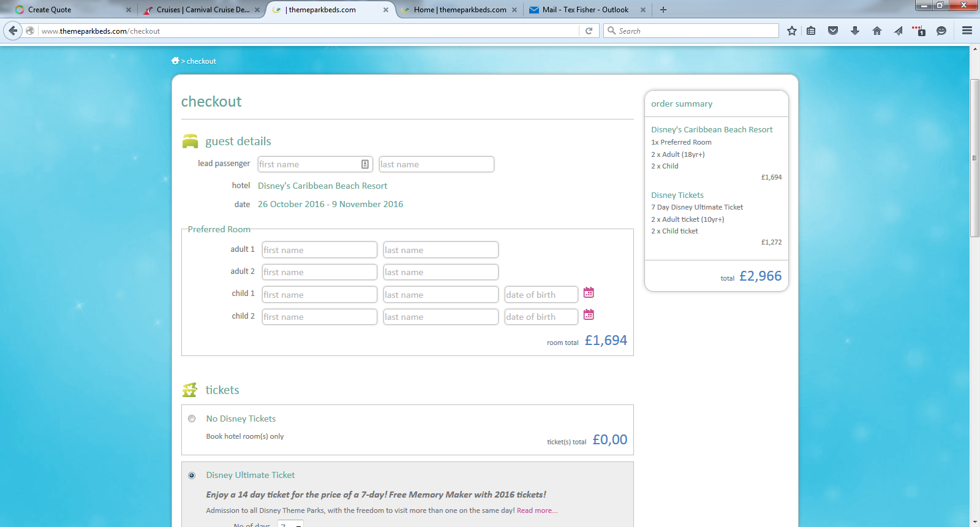The image size is (980, 527).
Task: Focus the adult 2 first name field
Action: [319, 272]
